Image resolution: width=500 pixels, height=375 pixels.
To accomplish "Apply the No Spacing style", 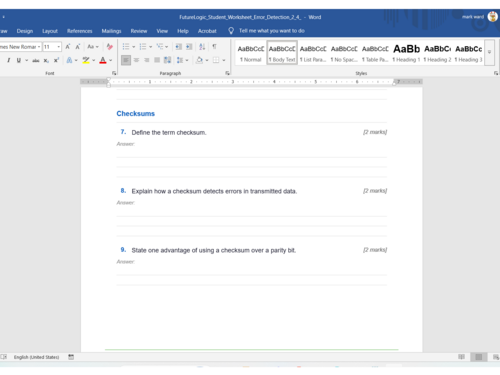I will pos(344,53).
